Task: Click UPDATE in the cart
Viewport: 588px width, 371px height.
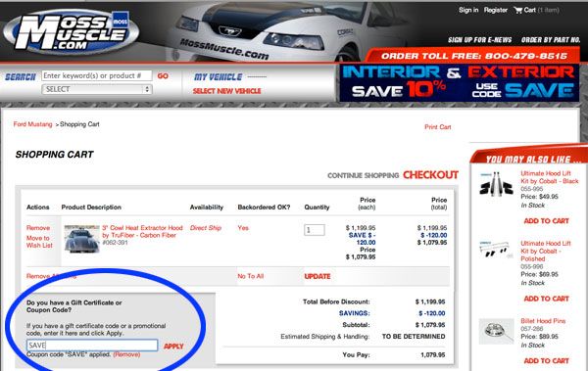Action: 318,277
